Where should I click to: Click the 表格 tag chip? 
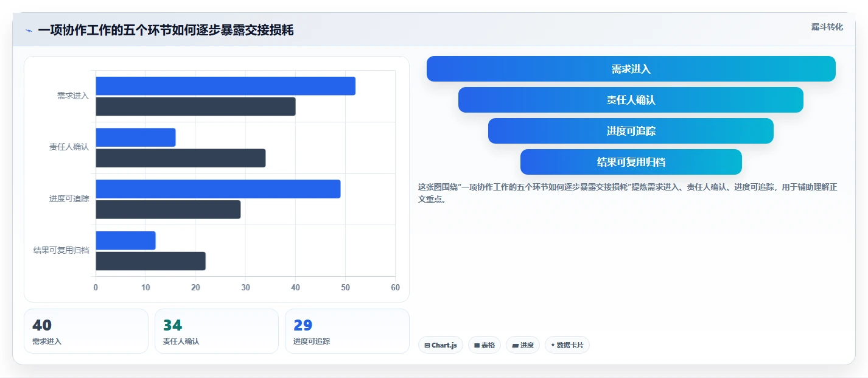(x=485, y=345)
